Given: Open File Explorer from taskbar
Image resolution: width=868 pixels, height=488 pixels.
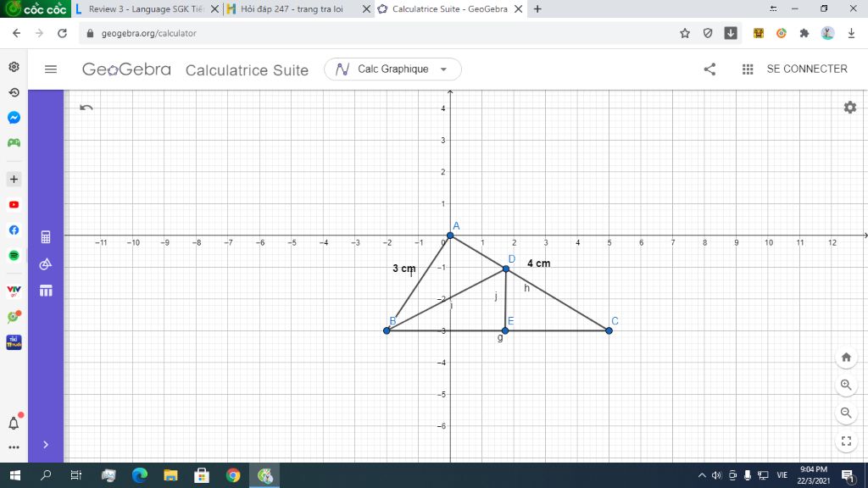Looking at the screenshot, I should pyautogui.click(x=170, y=475).
